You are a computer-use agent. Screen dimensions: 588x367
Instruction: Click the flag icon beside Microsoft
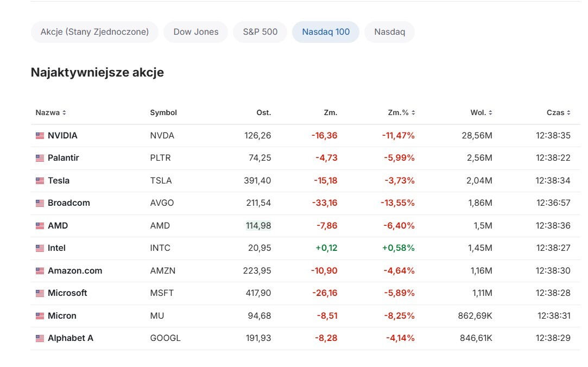pos(40,293)
